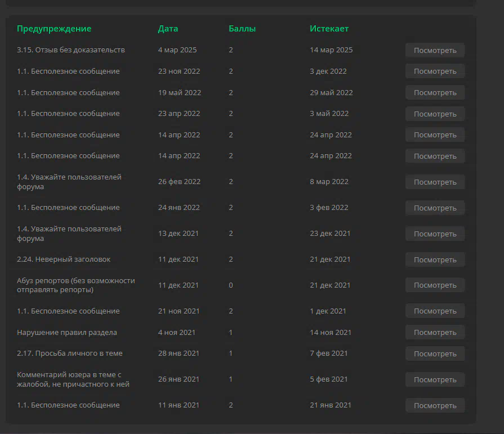The image size is (504, 434).
Task: Click the expiry date 14 мар 2025
Action: 331,50
